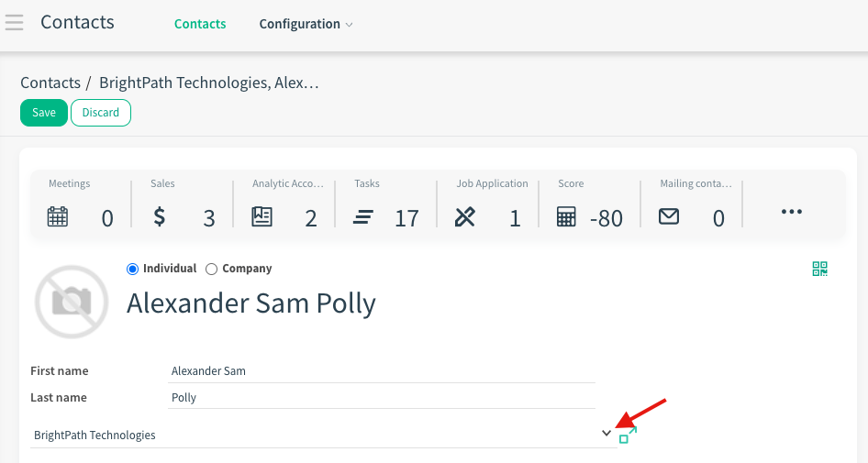Expand the company selection dropdown arrow

606,434
